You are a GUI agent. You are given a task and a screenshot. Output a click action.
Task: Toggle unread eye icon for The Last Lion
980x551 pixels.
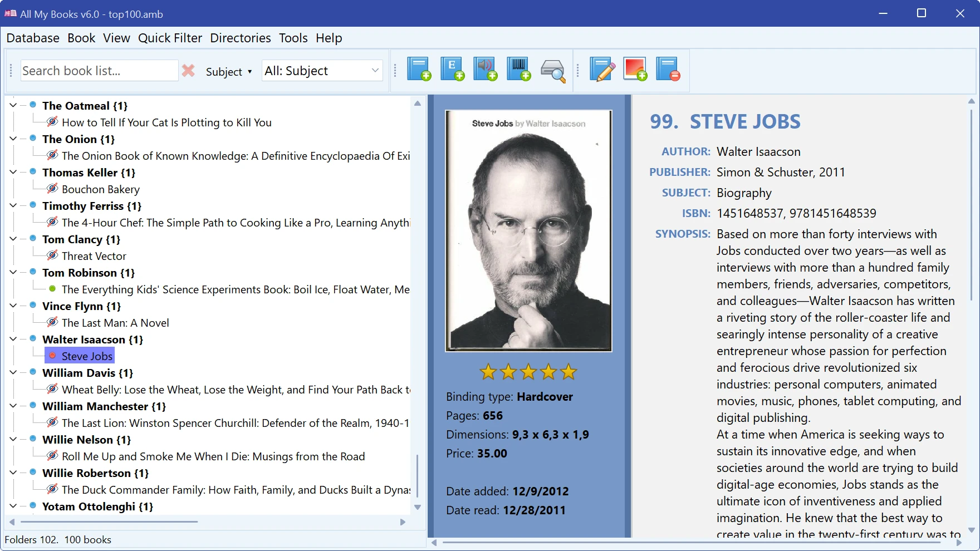pos(52,422)
